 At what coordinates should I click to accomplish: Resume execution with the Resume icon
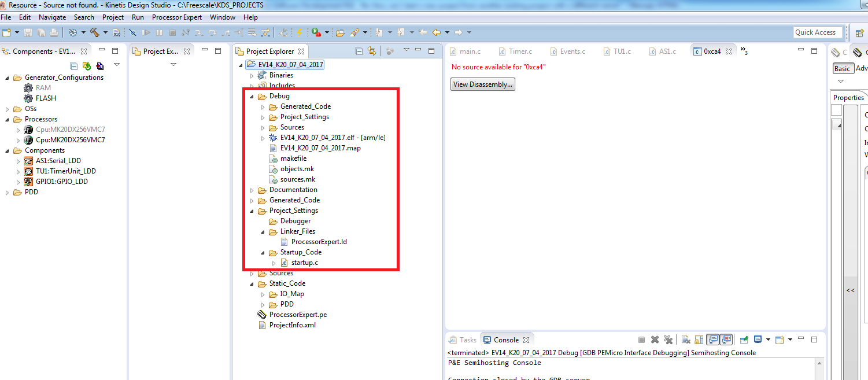(x=146, y=32)
